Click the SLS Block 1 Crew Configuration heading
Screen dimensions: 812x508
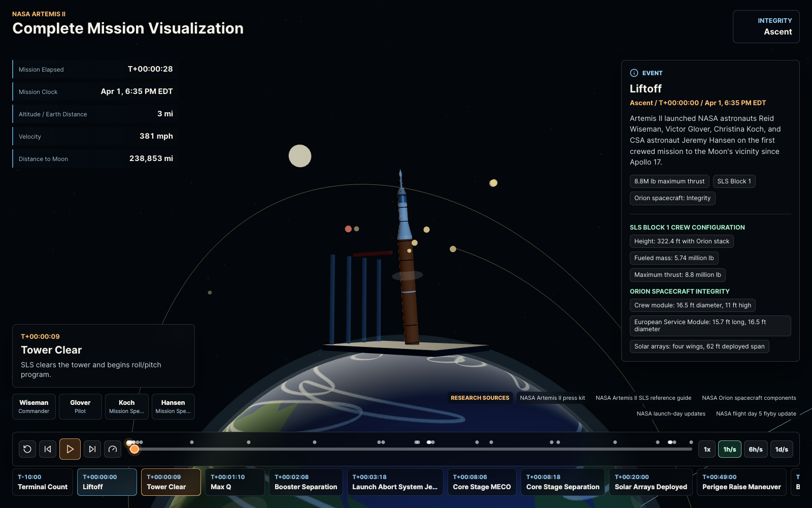[687, 228]
